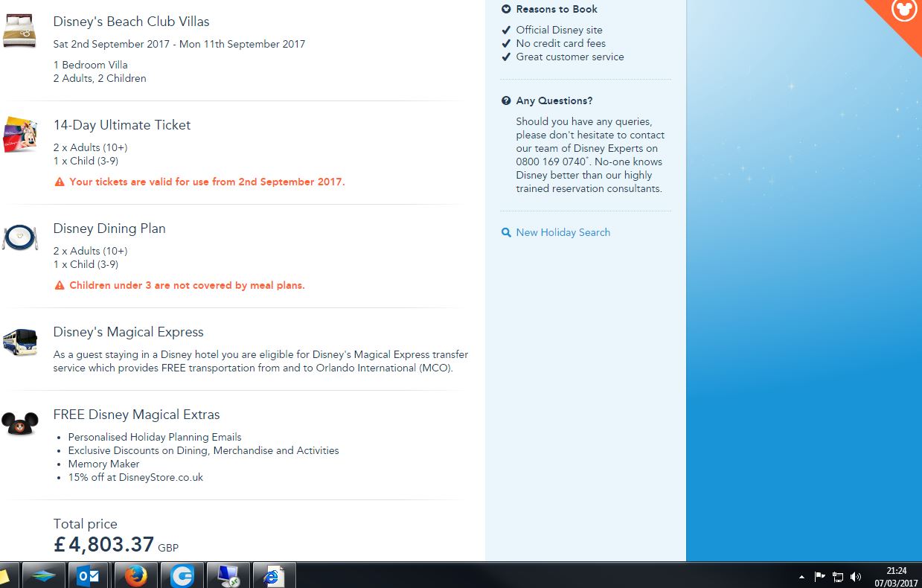Click the dinner plate icon beside Disney Dining Plan
The height and width of the screenshot is (588, 922).
(x=19, y=237)
